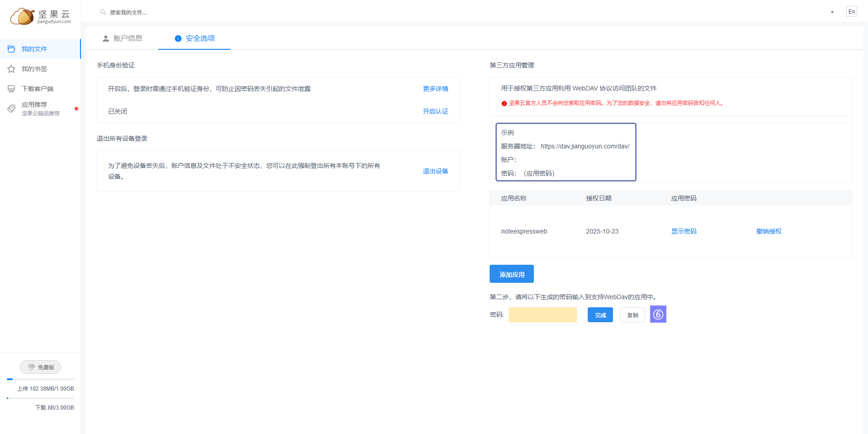
Task: Click the upload usage progress bar
Action: click(40, 379)
